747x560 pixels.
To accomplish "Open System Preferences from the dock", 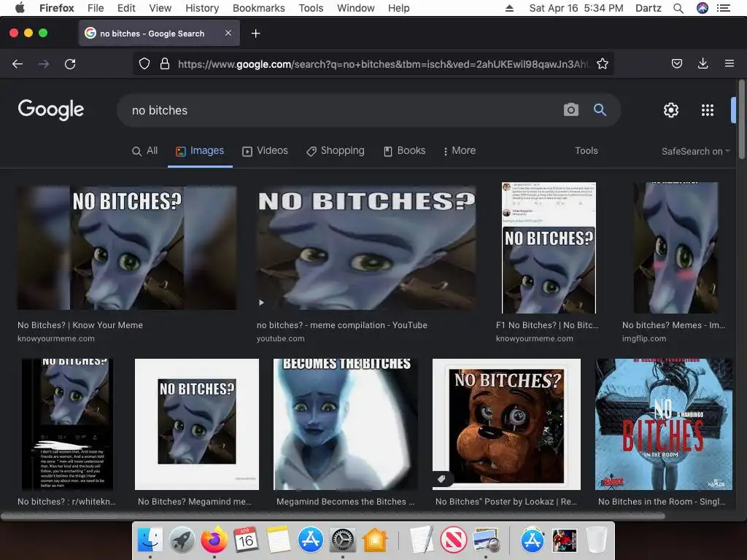I will (343, 540).
